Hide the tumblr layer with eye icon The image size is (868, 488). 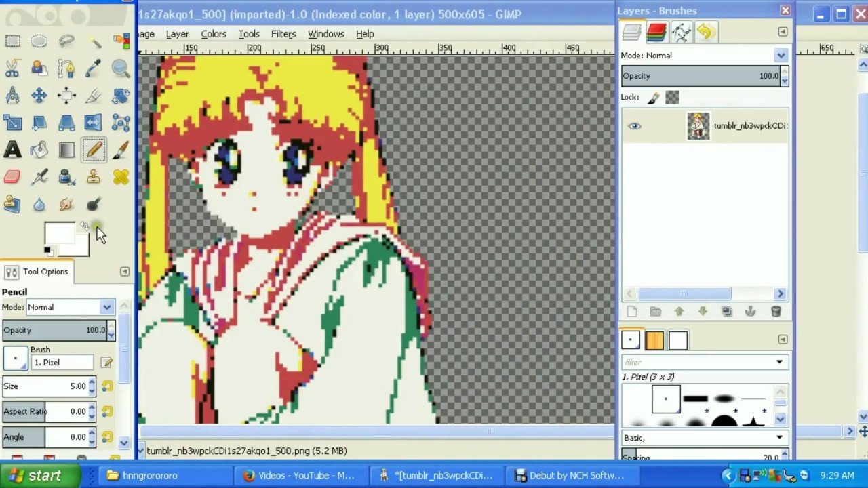[x=634, y=126]
